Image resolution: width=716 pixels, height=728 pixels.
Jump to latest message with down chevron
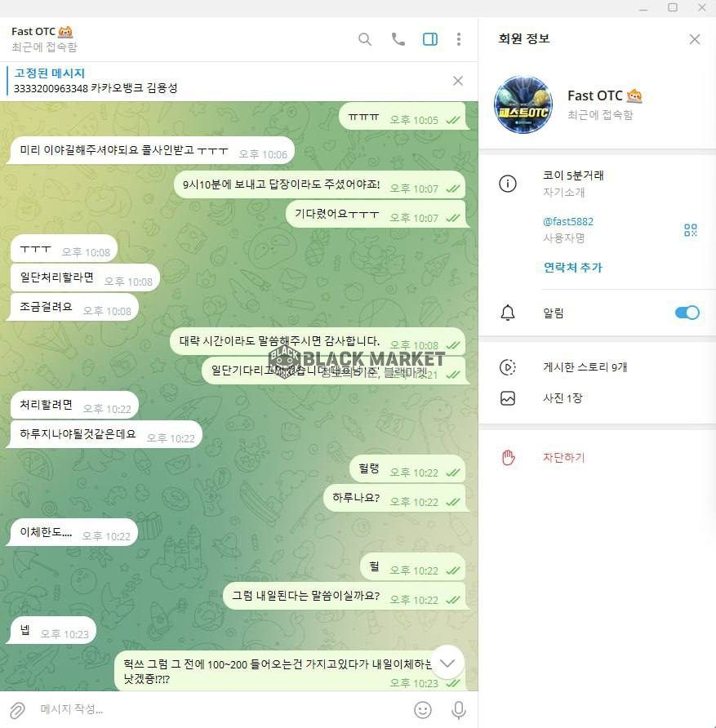coord(447,663)
